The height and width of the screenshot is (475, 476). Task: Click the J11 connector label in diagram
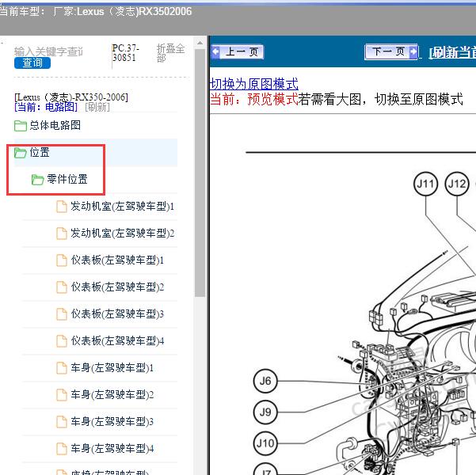click(425, 184)
